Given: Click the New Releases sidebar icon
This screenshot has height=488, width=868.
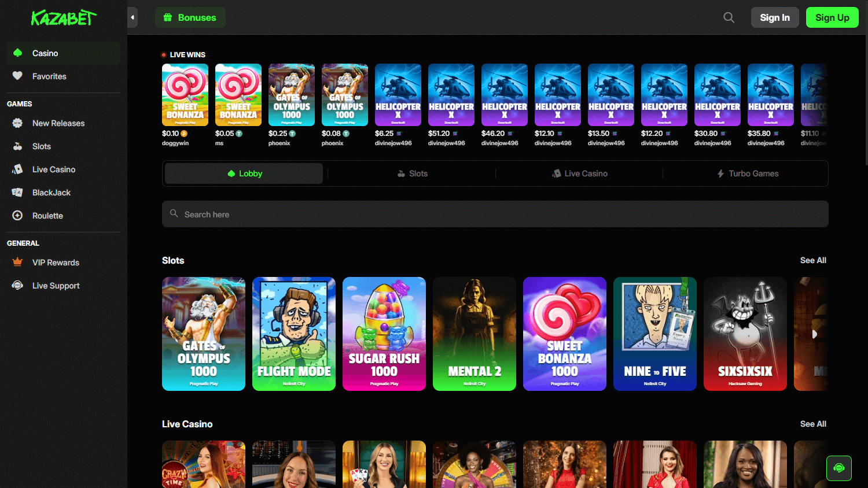Looking at the screenshot, I should pos(17,123).
